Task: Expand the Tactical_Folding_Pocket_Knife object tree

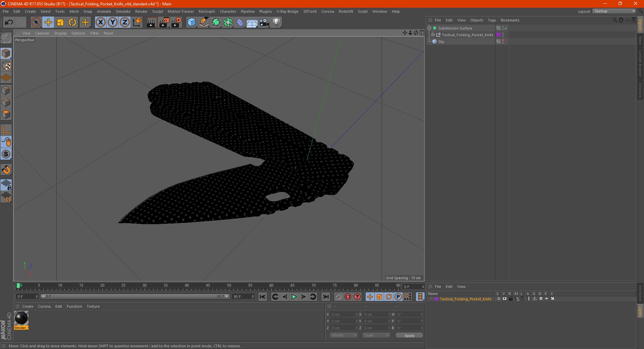Action: 433,35
